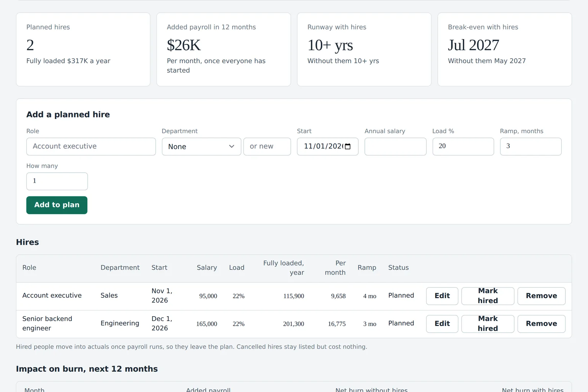Mark the Senior backend engineer as hired
The height and width of the screenshot is (392, 588).
coord(488,324)
